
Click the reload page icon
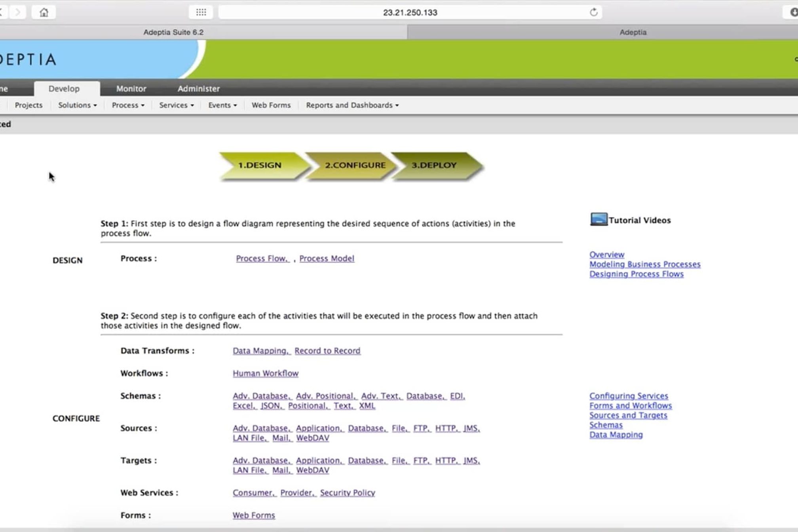tap(593, 12)
